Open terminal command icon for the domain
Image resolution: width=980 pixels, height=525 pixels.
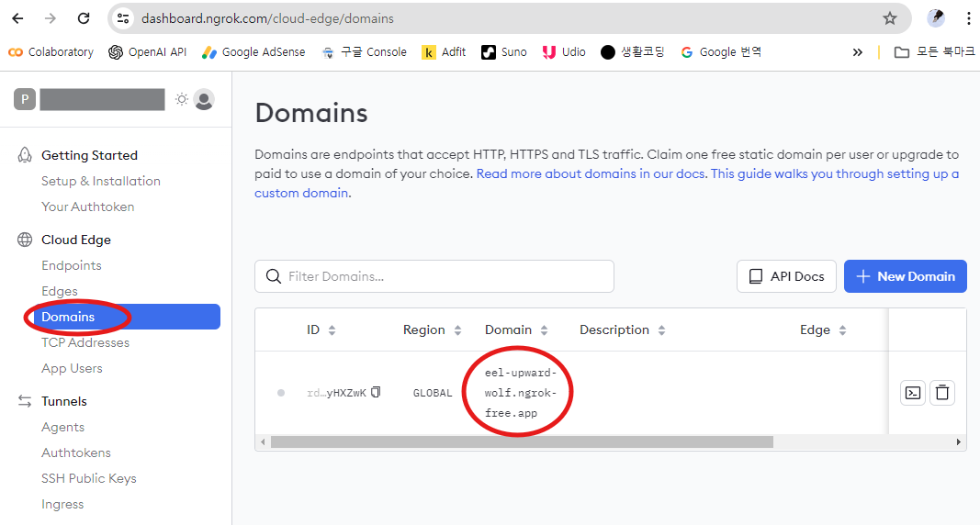[913, 393]
